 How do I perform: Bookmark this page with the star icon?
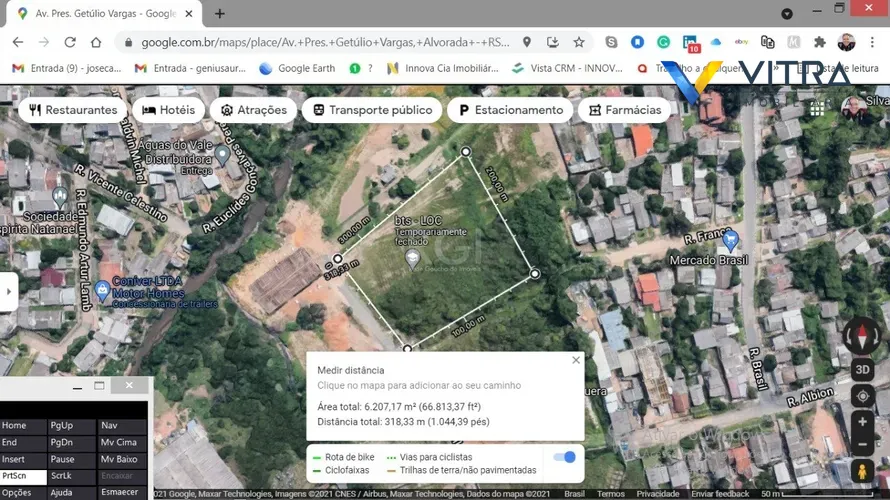click(x=579, y=42)
